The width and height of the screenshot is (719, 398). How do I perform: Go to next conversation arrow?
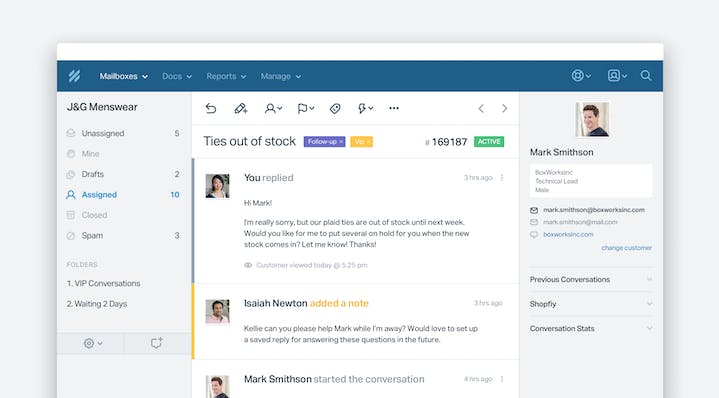pos(504,108)
